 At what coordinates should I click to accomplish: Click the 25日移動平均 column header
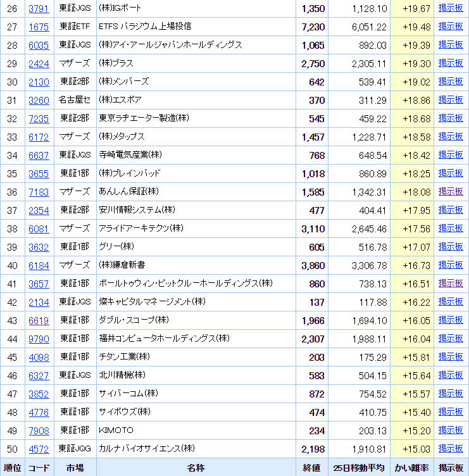tap(359, 468)
